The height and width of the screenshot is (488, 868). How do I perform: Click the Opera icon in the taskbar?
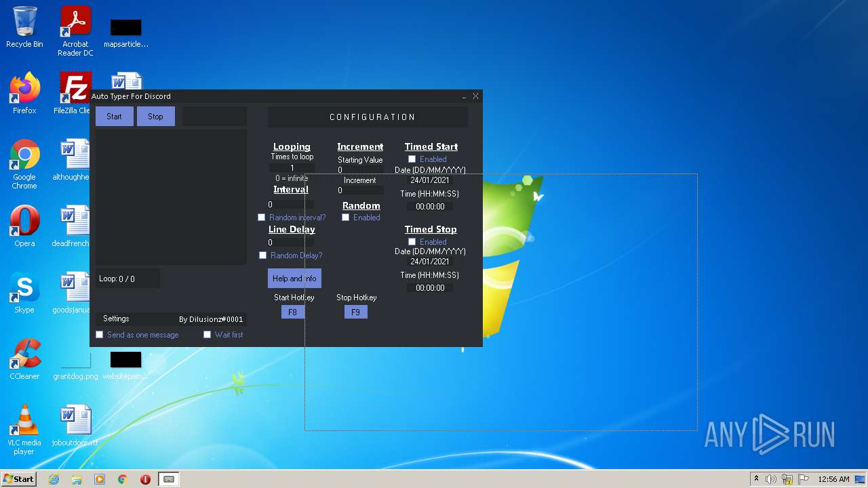tap(145, 479)
